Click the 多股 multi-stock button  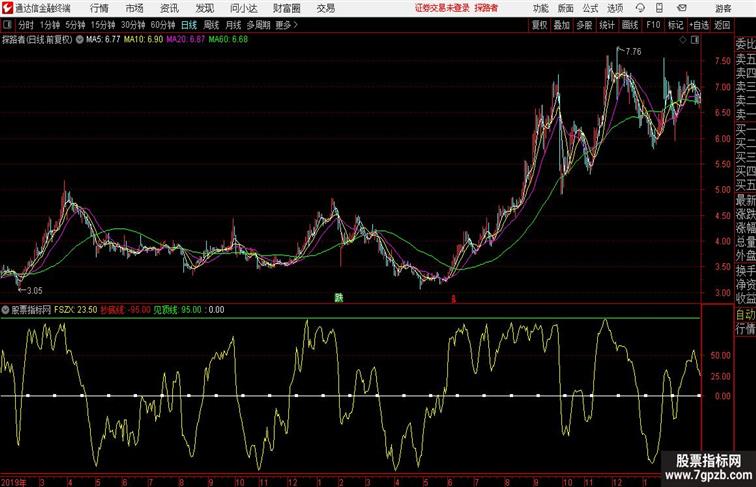pyautogui.click(x=584, y=25)
